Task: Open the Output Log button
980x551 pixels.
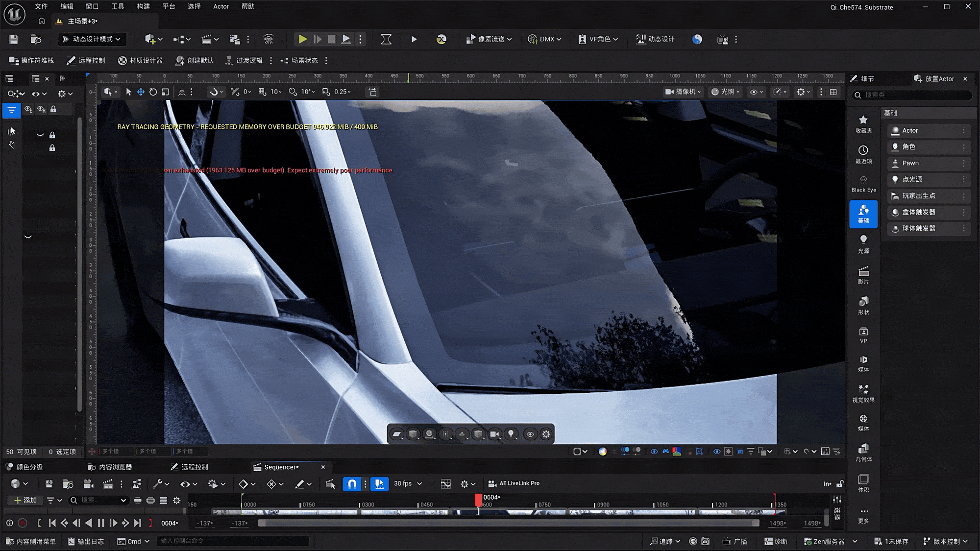Action: click(x=86, y=541)
